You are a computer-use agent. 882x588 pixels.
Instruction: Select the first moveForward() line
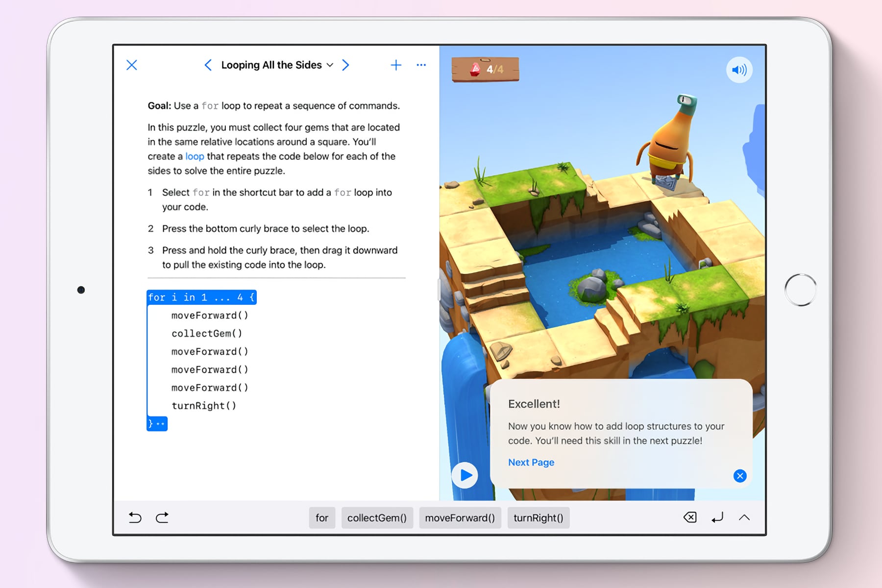(210, 316)
